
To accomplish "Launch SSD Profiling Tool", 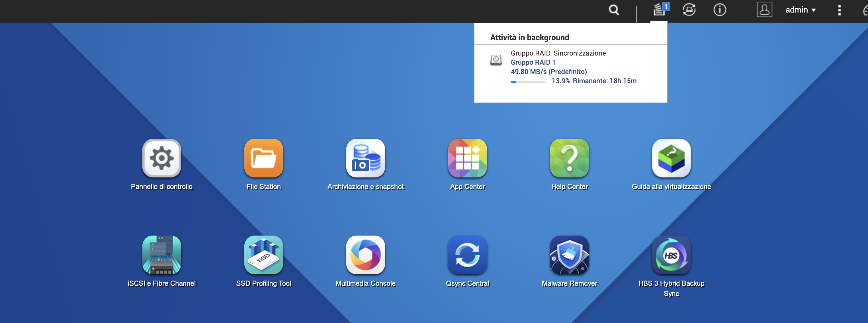I will click(263, 255).
